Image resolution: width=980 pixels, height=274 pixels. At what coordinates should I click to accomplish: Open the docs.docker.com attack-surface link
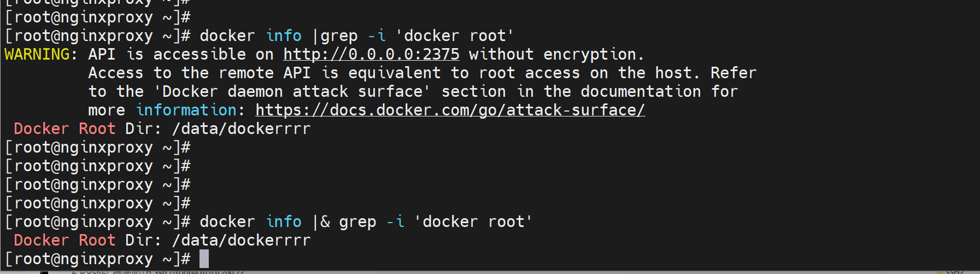click(450, 110)
